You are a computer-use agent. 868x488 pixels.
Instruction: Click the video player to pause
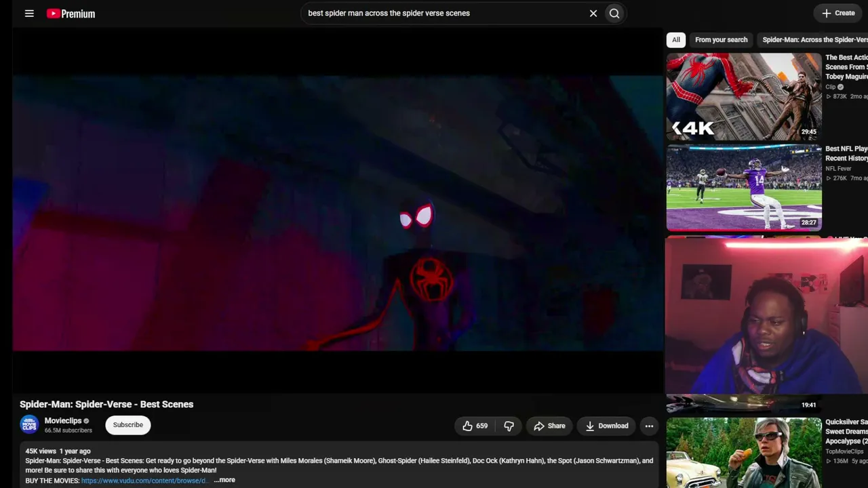pyautogui.click(x=338, y=210)
